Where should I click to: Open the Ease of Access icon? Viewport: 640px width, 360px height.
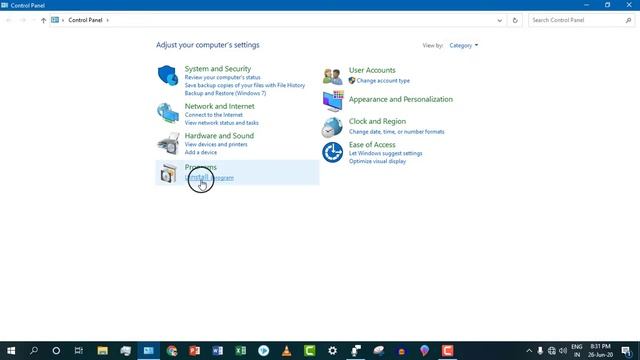(x=332, y=152)
